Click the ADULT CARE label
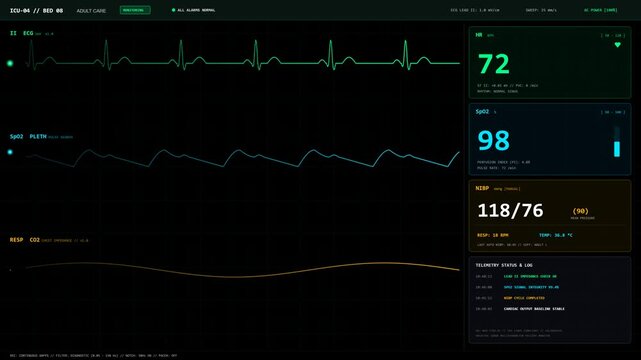This screenshot has width=641, height=360. coord(91,11)
